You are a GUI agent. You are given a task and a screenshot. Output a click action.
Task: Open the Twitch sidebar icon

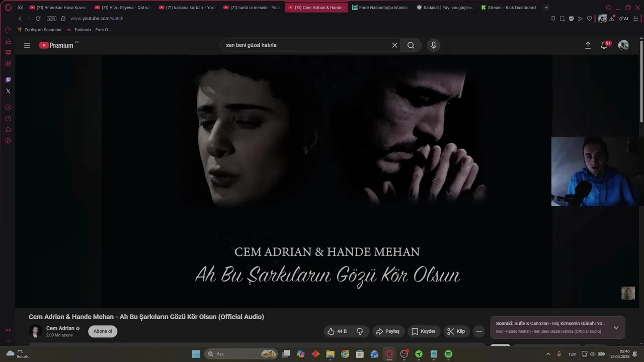click(x=8, y=80)
